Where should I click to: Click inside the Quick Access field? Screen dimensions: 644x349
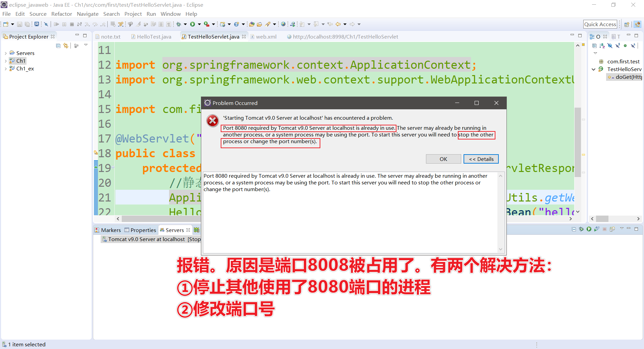click(x=600, y=24)
